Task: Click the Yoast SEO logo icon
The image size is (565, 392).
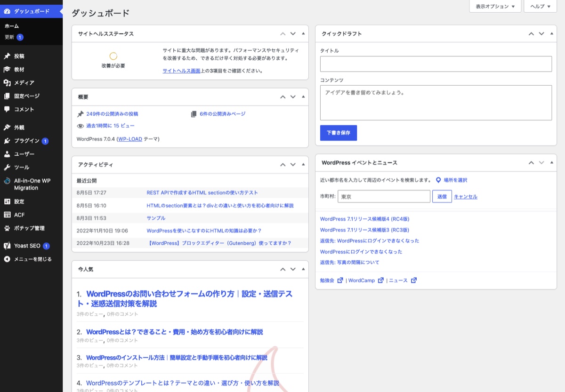Action: click(7, 246)
